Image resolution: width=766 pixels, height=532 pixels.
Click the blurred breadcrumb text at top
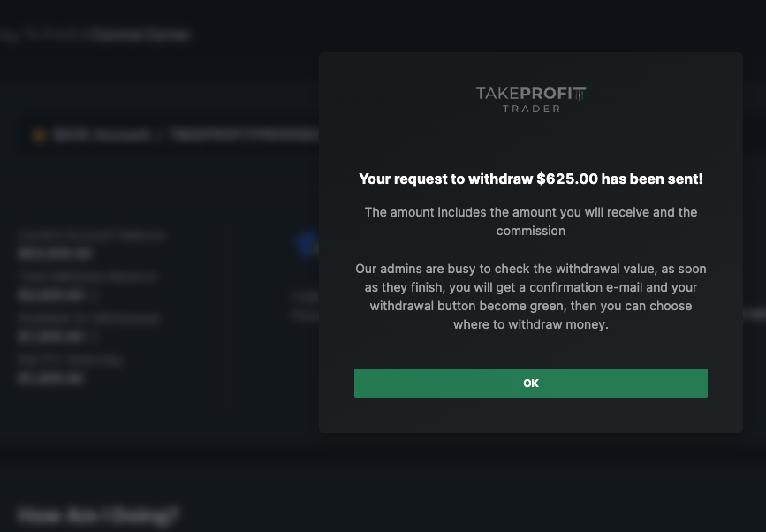(95, 35)
